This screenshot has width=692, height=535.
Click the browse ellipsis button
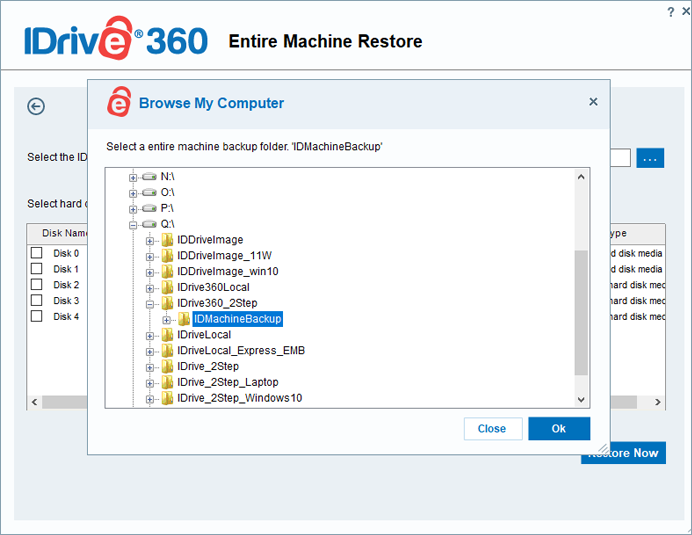click(650, 158)
